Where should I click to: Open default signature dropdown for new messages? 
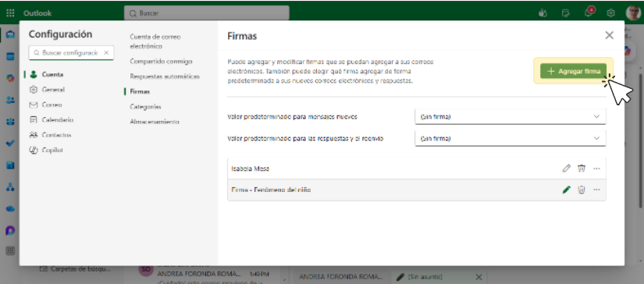click(510, 116)
